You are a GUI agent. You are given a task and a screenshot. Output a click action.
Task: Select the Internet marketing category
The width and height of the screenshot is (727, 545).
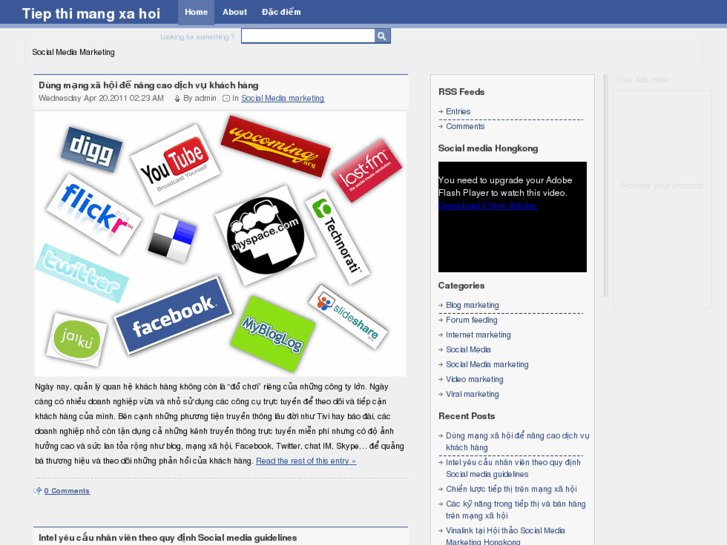pos(478,335)
